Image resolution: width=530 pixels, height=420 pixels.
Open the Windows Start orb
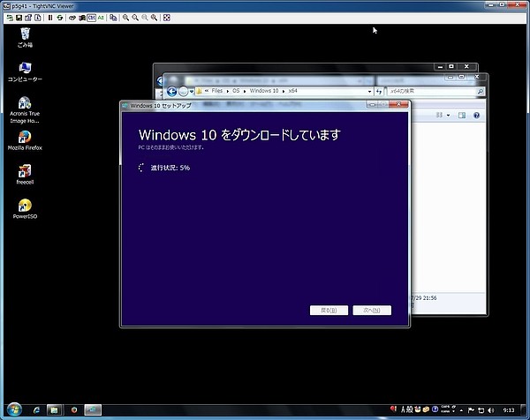(14, 410)
